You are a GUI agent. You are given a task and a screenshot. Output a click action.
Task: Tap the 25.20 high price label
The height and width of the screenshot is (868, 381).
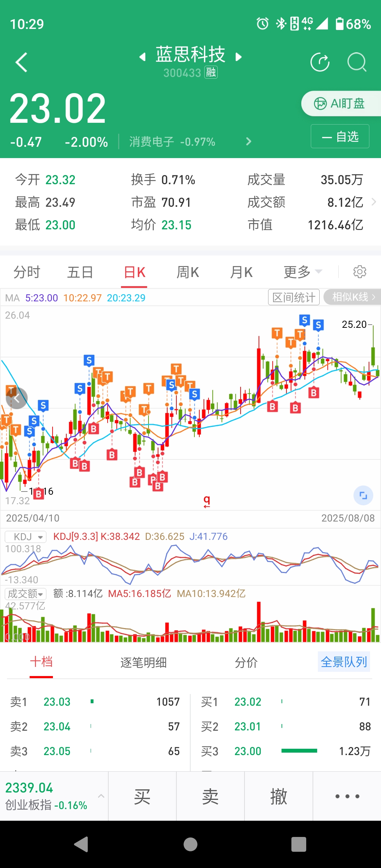pos(354,324)
